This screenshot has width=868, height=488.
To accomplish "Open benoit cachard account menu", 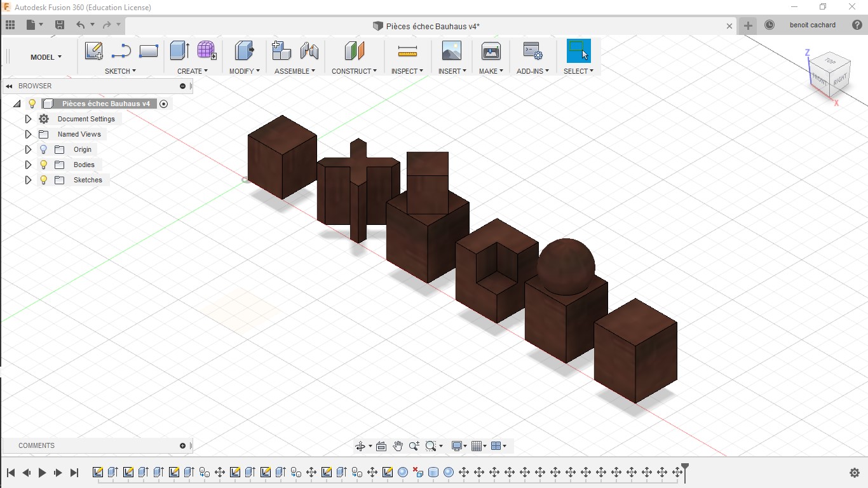I will tap(813, 25).
